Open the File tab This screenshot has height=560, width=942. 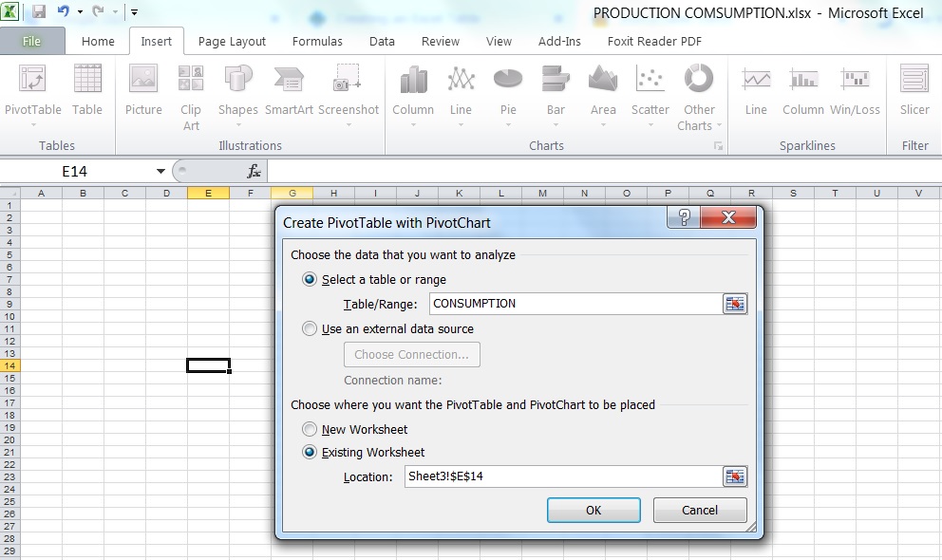[x=32, y=42]
